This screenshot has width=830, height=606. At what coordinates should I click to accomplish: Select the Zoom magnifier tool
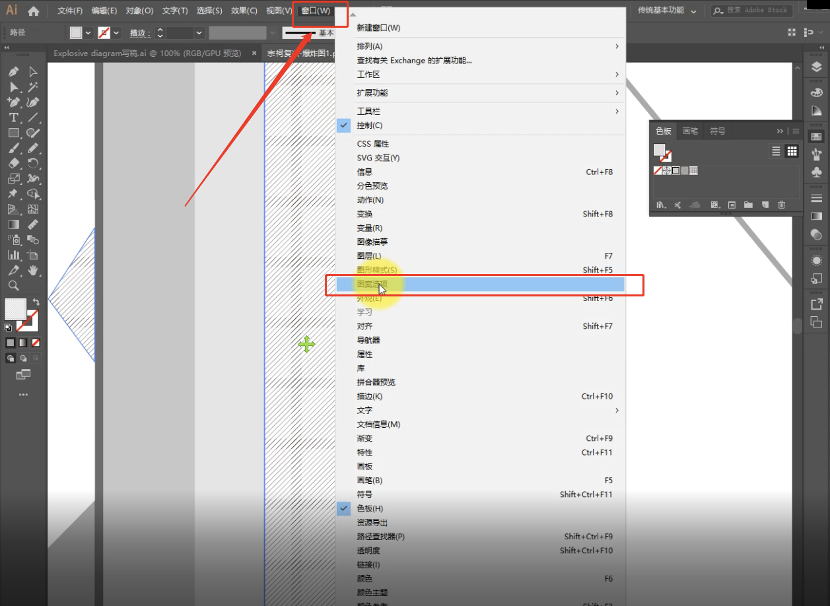tap(13, 286)
